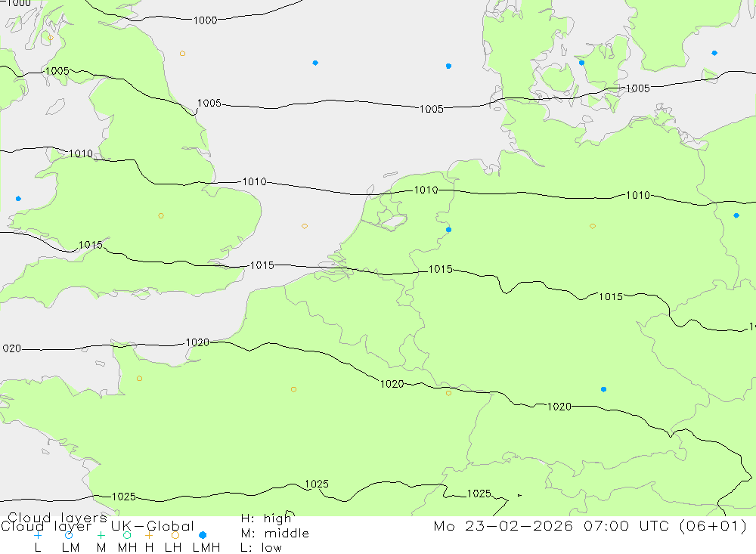
Task: Select the LH circle off the Dutch coast
Action: 305,226
